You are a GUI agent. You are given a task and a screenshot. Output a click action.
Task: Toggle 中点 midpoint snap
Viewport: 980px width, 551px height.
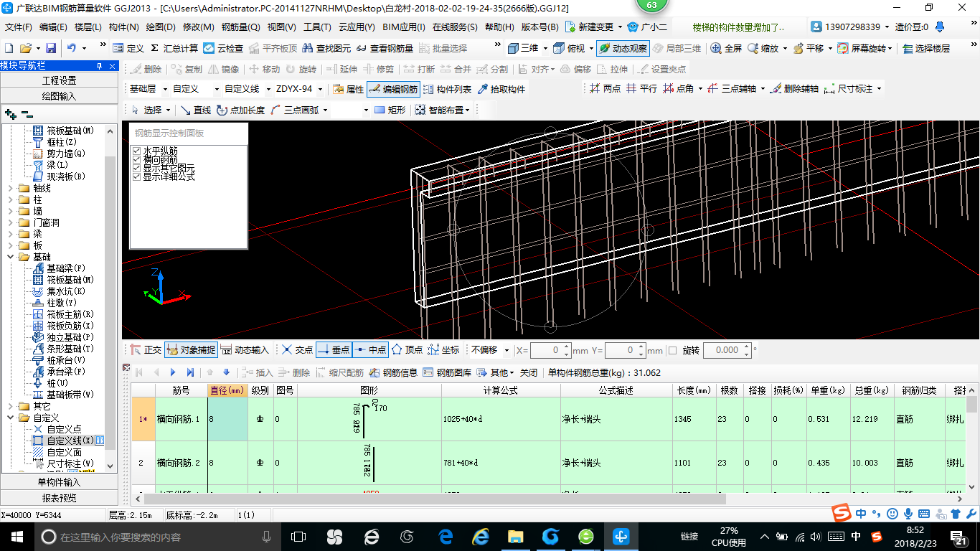[371, 350]
